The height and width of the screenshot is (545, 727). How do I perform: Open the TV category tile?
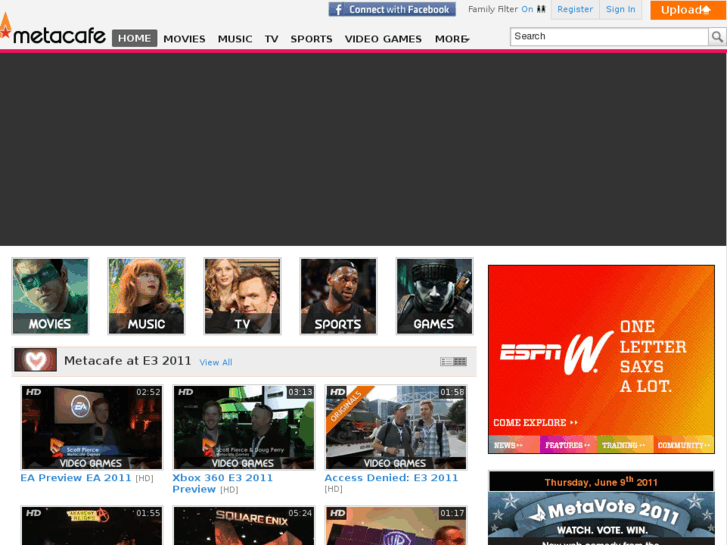click(x=242, y=296)
